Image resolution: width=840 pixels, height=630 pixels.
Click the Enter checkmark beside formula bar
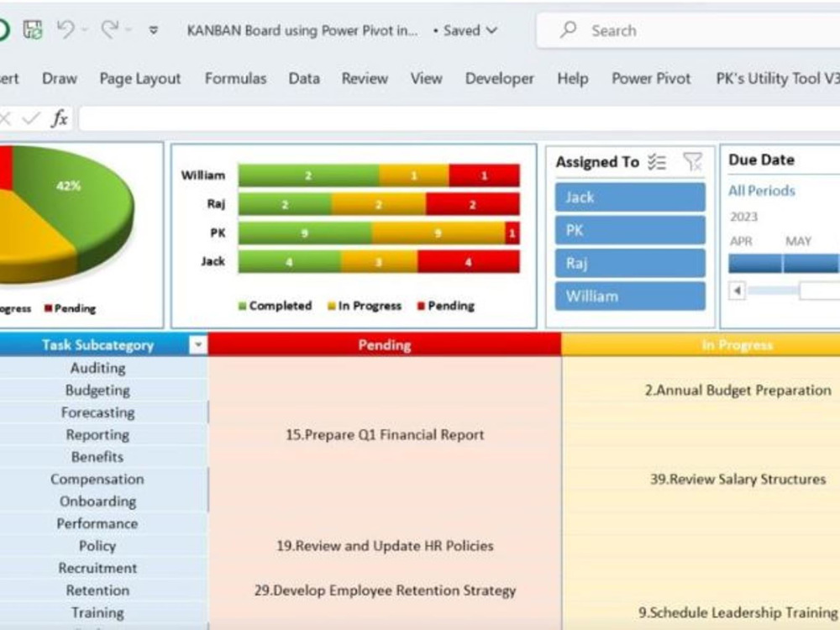31,118
